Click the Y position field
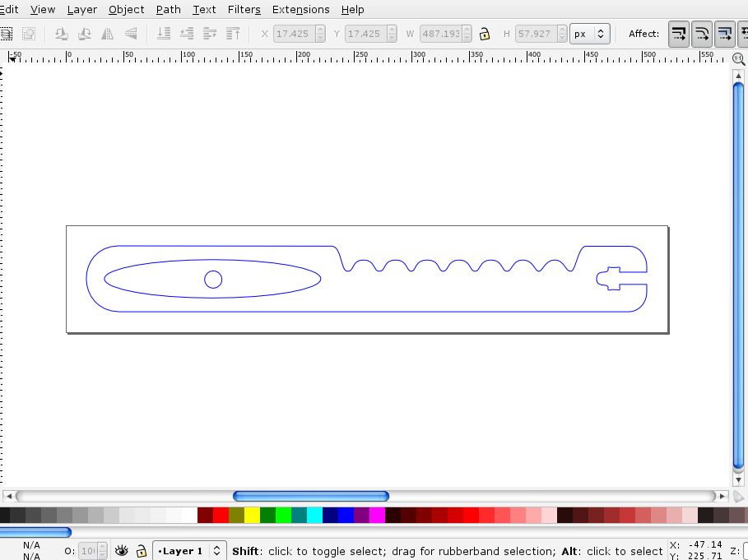This screenshot has width=748, height=560. tap(366, 34)
